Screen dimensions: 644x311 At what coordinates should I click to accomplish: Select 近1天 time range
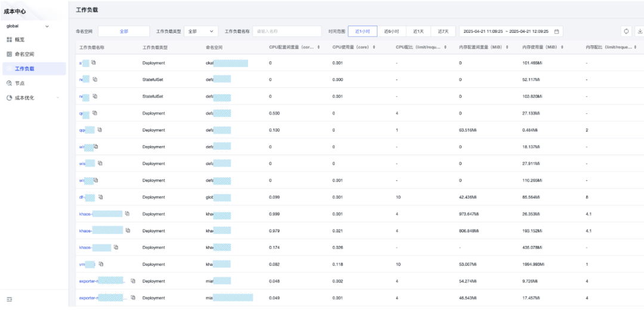point(419,31)
